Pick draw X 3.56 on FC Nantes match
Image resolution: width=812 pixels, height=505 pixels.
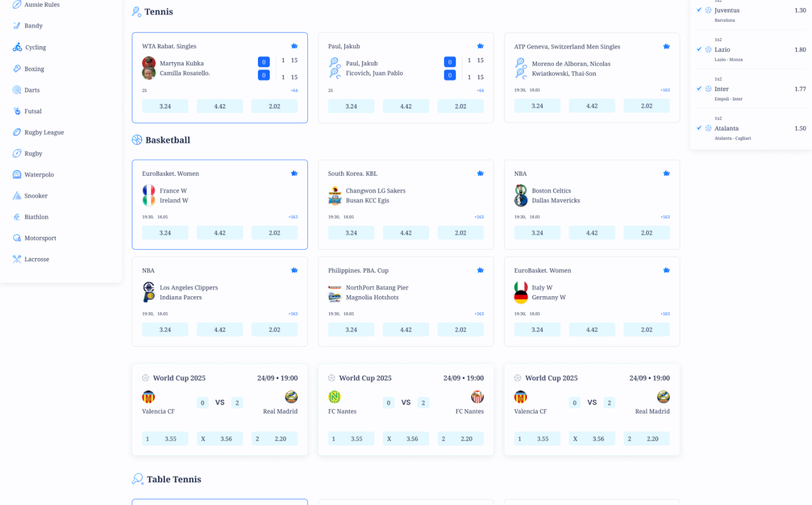point(406,439)
